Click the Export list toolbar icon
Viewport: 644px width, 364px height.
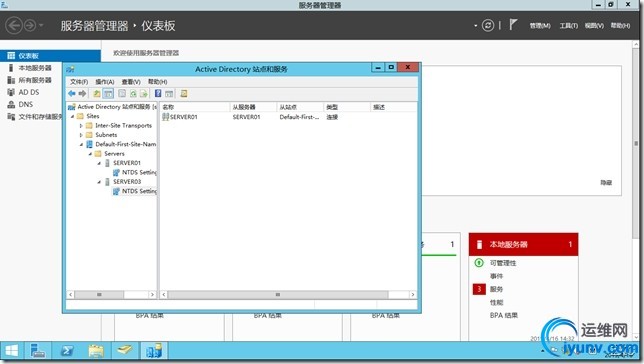click(143, 94)
